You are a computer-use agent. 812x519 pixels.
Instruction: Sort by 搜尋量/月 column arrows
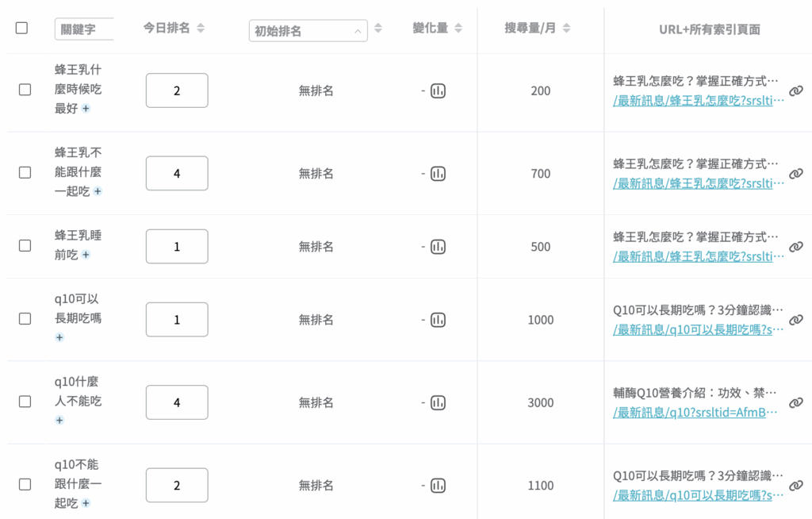(566, 28)
